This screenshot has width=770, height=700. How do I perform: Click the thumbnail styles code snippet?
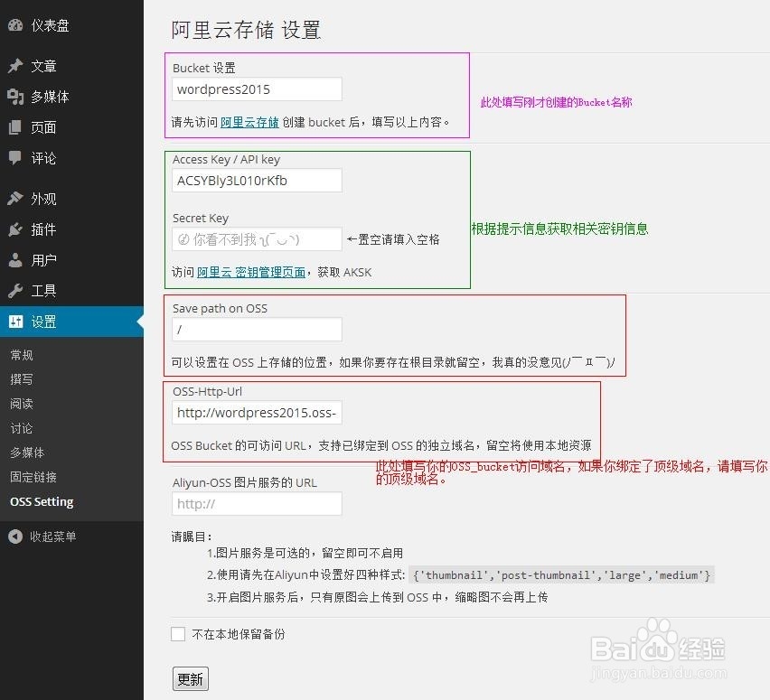561,575
